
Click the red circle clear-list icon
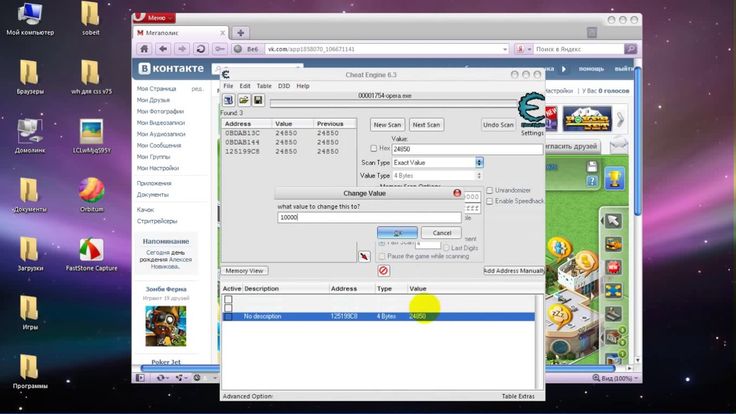(x=383, y=270)
